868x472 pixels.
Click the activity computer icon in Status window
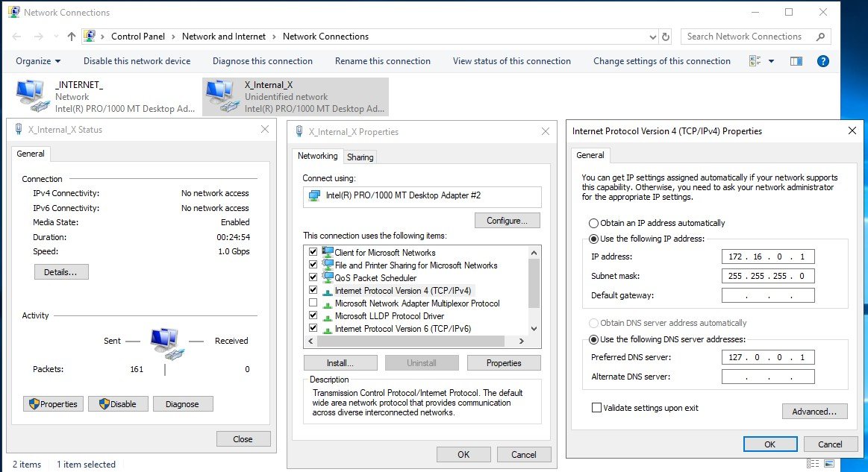pyautogui.click(x=166, y=344)
